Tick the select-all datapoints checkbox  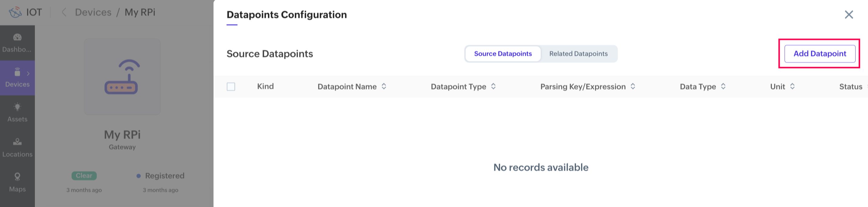(x=231, y=87)
